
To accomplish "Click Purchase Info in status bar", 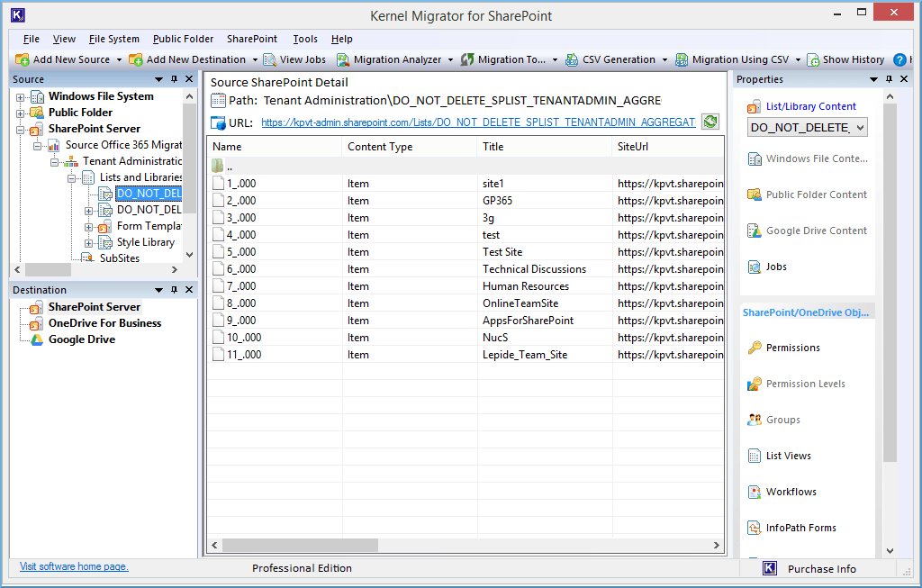I will click(822, 568).
